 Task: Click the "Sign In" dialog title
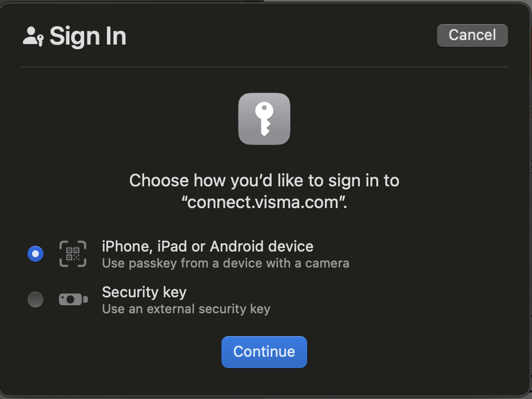[x=88, y=36]
